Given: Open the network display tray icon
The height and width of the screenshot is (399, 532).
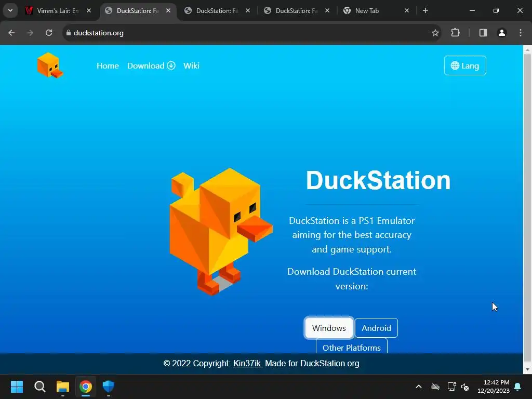Looking at the screenshot, I should pos(451,387).
